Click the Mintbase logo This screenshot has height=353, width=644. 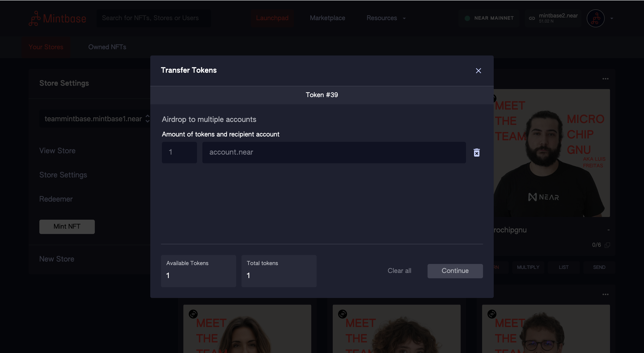point(57,18)
